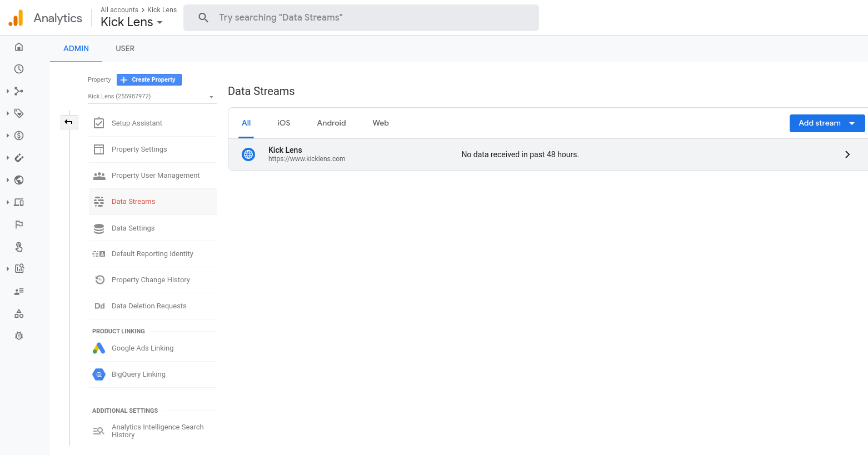Open Google Ads Linking

coord(142,348)
